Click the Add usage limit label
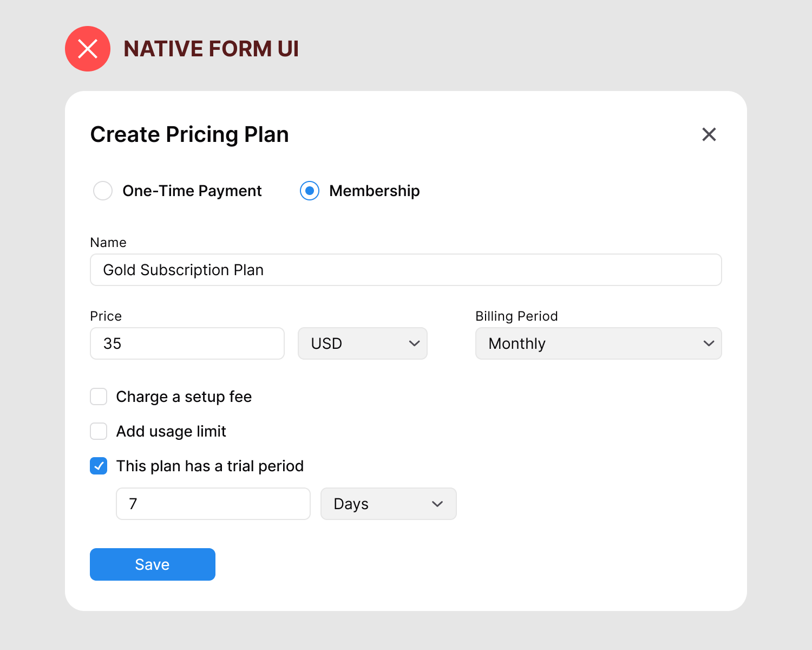 [x=171, y=431]
